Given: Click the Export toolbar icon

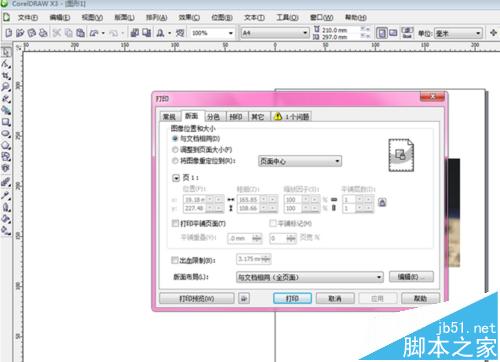Looking at the screenshot, I should pos(146,33).
